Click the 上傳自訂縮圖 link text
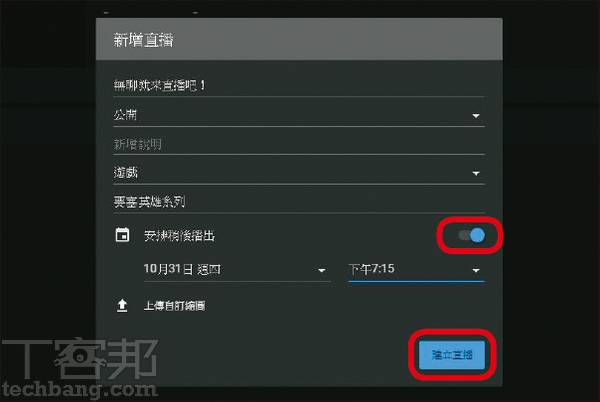This screenshot has height=402, width=600. [174, 306]
